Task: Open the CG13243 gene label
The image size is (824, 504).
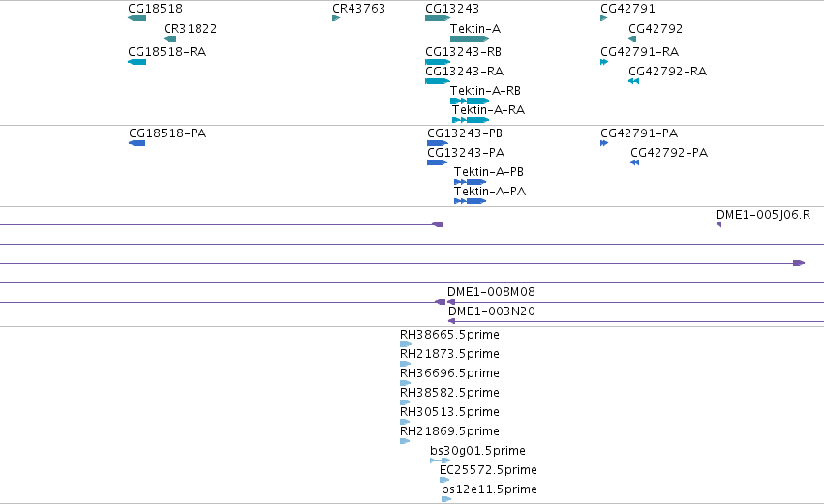Action: [452, 9]
